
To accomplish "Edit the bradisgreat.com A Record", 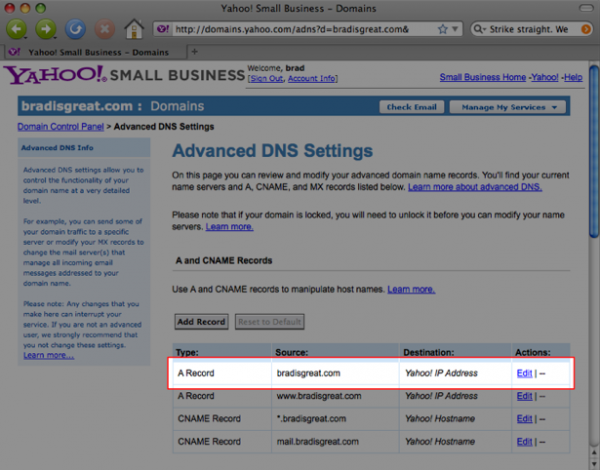I will tap(524, 373).
